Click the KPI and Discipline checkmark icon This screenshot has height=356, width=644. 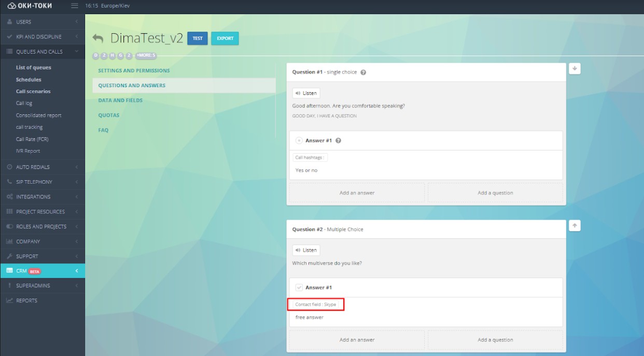point(9,37)
